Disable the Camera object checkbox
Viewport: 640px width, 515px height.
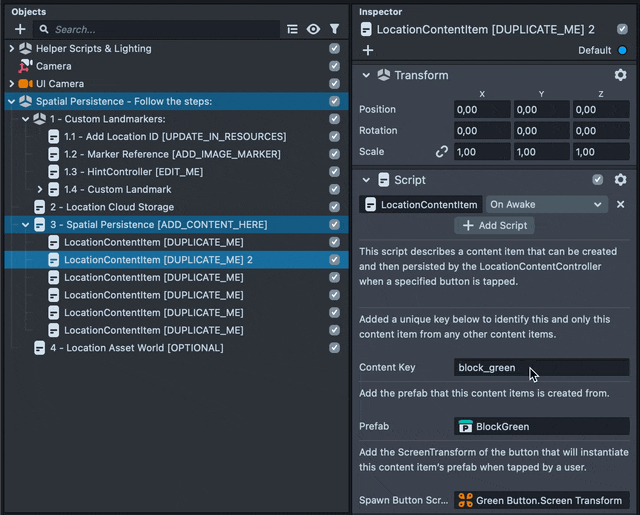pos(334,66)
